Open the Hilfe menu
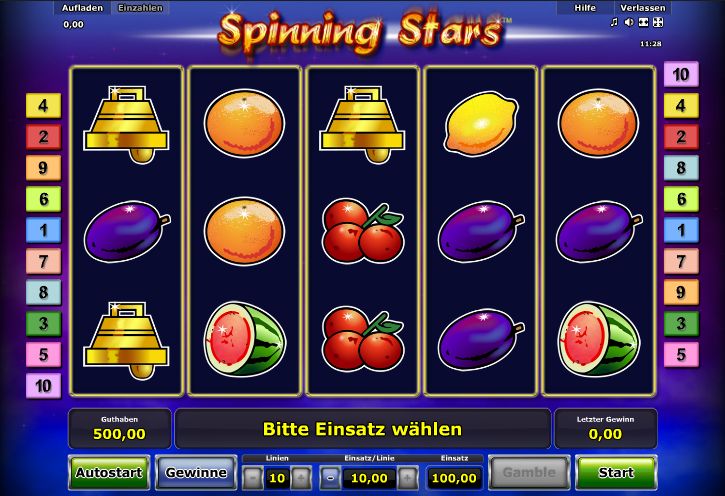This screenshot has width=725, height=496. (x=585, y=8)
